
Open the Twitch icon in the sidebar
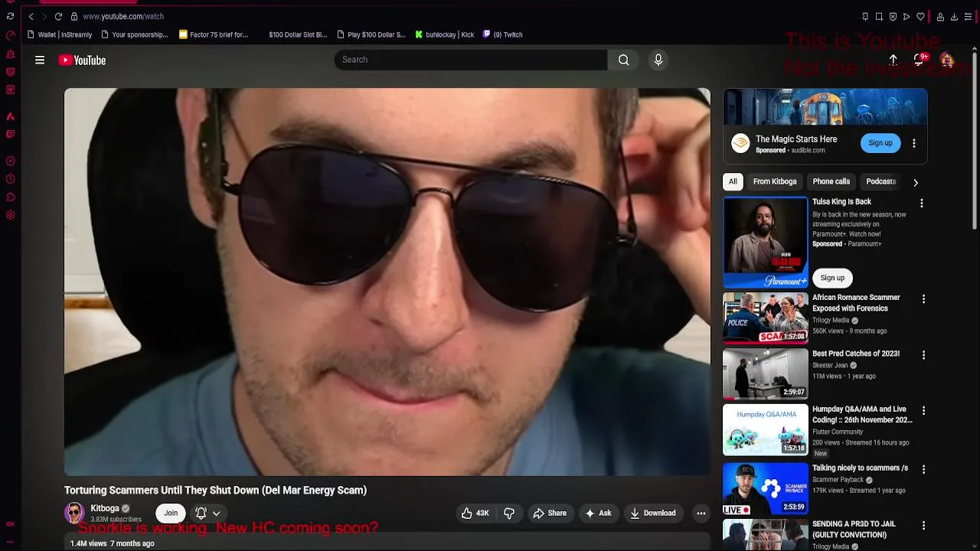pyautogui.click(x=10, y=134)
